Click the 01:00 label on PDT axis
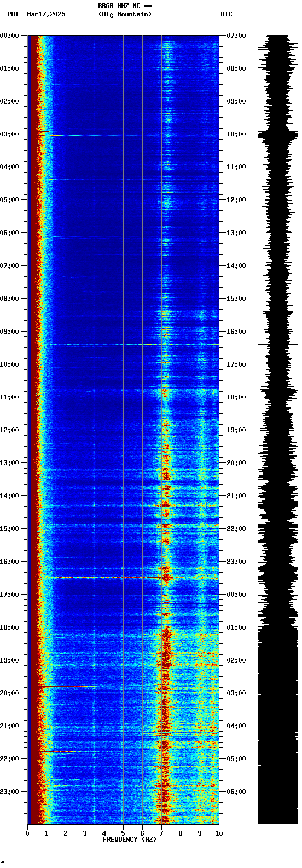Image resolution: width=302 pixels, height=868 pixels. coord(10,68)
